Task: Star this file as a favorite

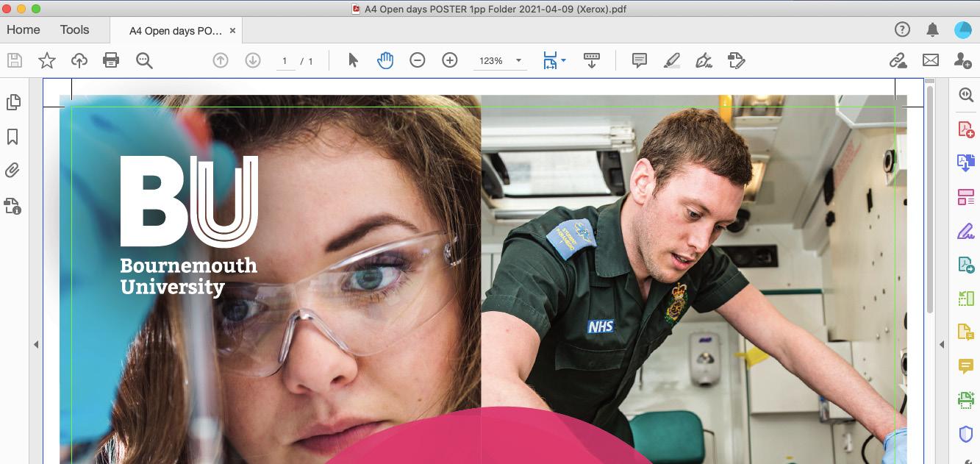Action: click(x=47, y=60)
